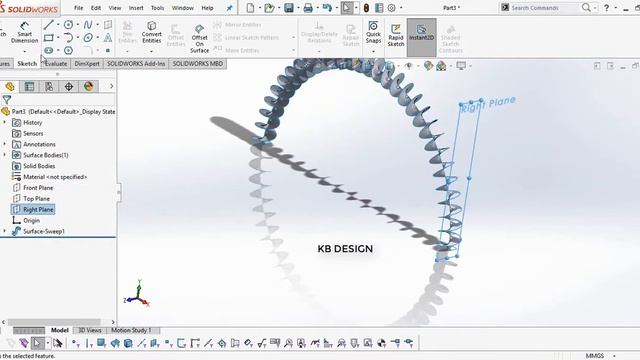Click the Print icon
This screenshot has width=640, height=360.
[308, 8]
